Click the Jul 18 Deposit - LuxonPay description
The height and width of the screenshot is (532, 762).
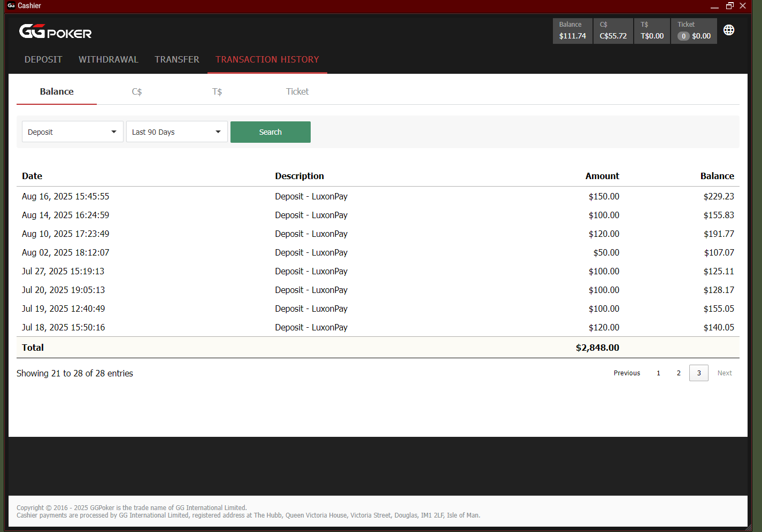point(311,327)
